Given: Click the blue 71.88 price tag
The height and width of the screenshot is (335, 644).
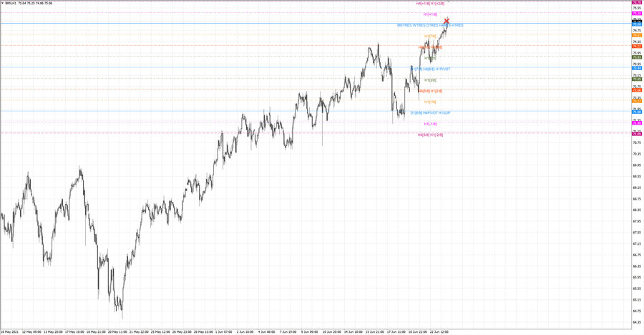Looking at the screenshot, I should (637, 112).
